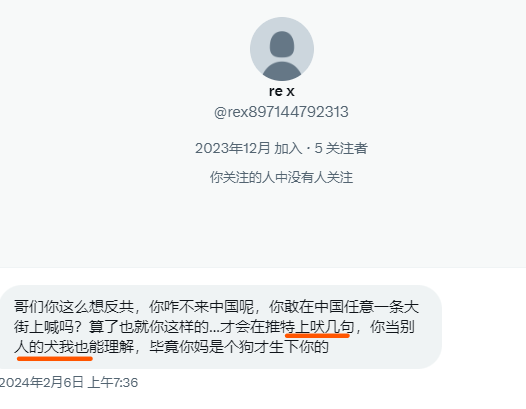Screen dimensions: 526x409
Task: Click the "上午7:36" message time
Action: [x=113, y=382]
